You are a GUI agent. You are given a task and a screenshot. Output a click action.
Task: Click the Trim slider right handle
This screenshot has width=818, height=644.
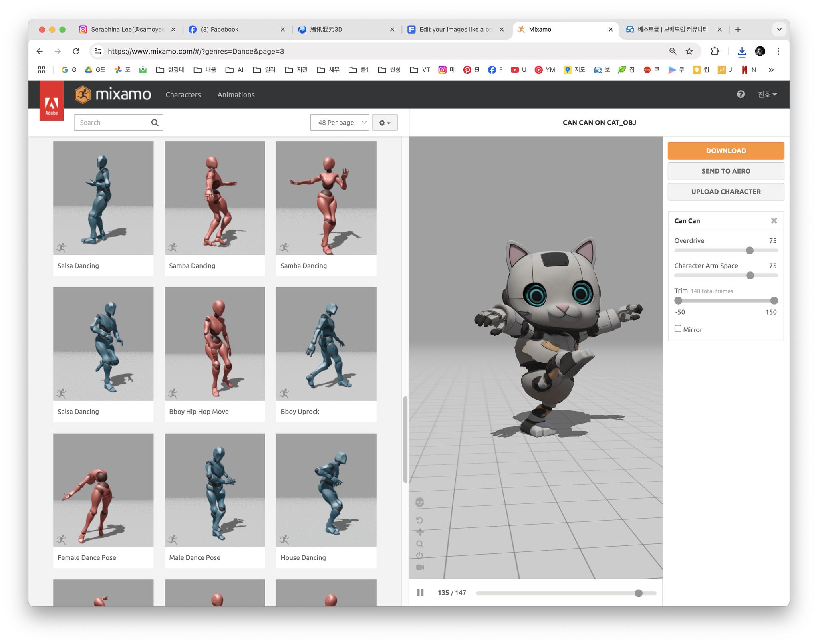[774, 301]
